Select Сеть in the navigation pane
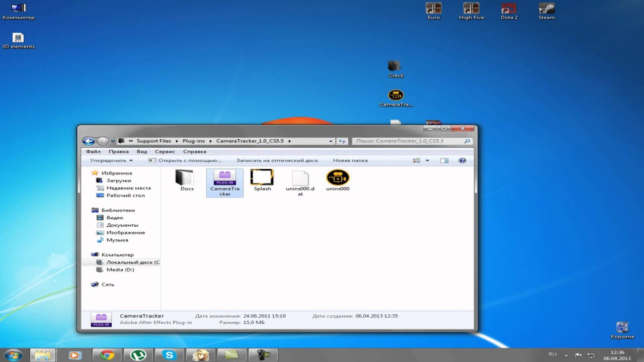Image resolution: width=644 pixels, height=362 pixels. tap(108, 285)
